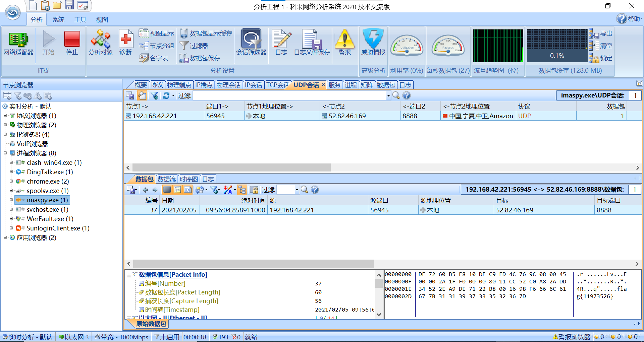
Task: Collapse the 进程浏览器 tree node
Action: [5, 153]
